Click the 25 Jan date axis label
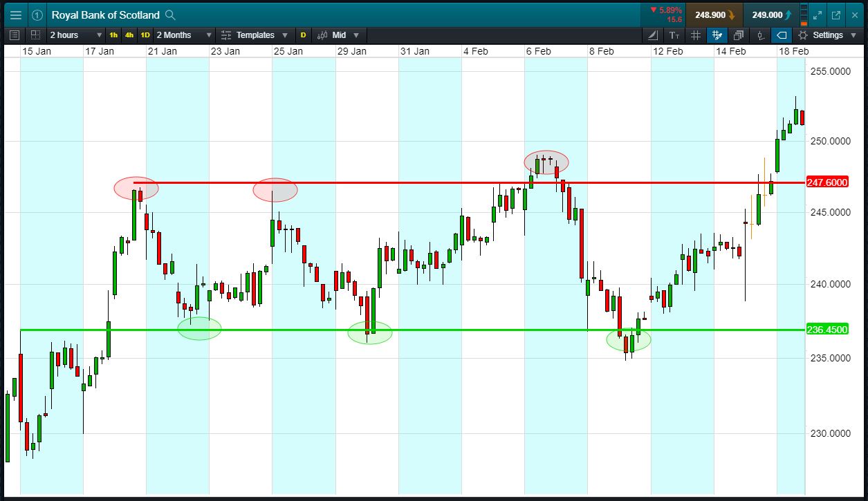This screenshot has height=501, width=868. coord(288,51)
